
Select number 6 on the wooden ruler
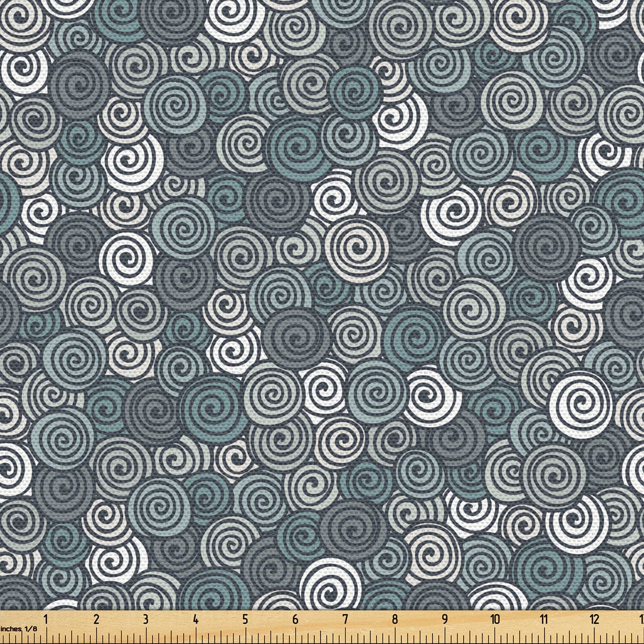pyautogui.click(x=295, y=619)
